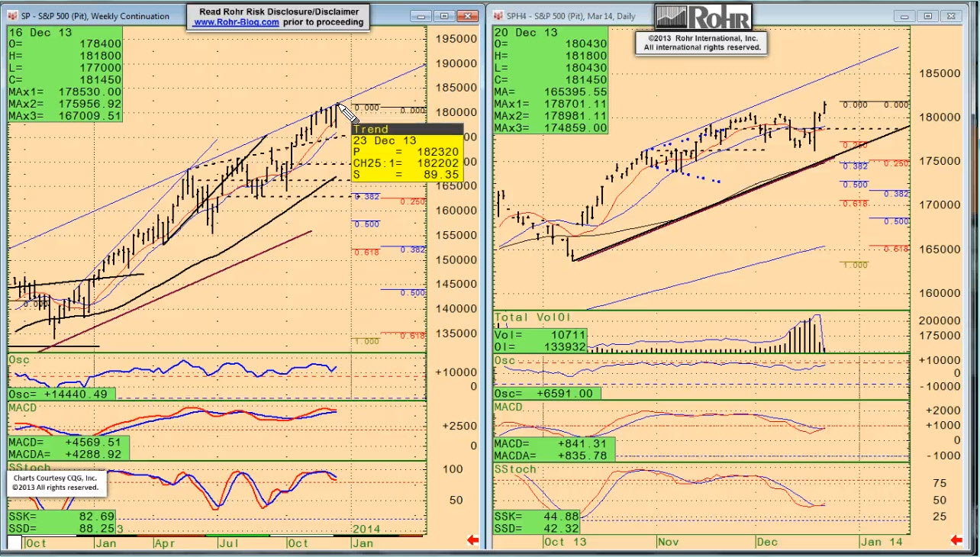
Task: Click the Rohr logo image
Action: (703, 17)
